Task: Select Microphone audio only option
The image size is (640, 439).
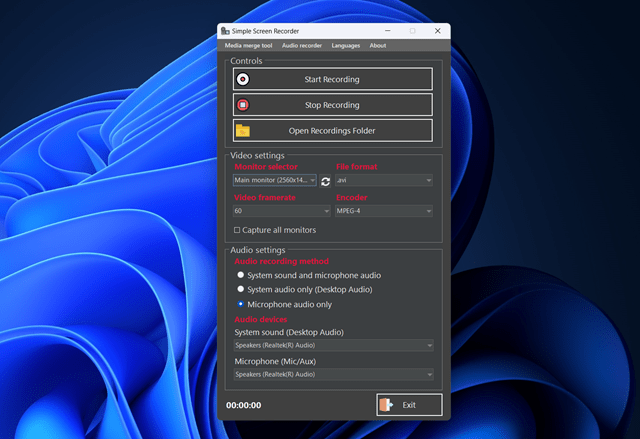Action: [240, 304]
